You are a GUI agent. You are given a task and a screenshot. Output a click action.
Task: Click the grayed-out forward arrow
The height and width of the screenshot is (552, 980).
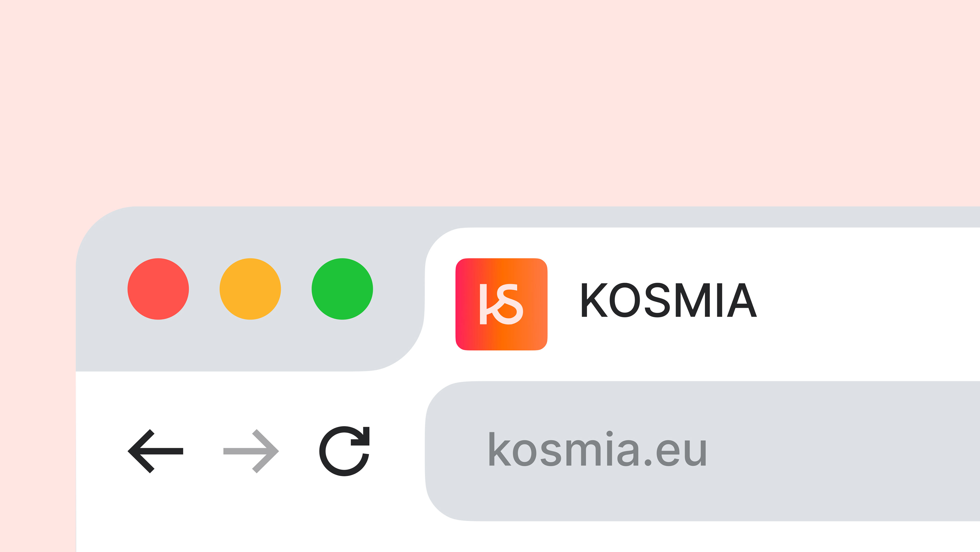point(251,451)
